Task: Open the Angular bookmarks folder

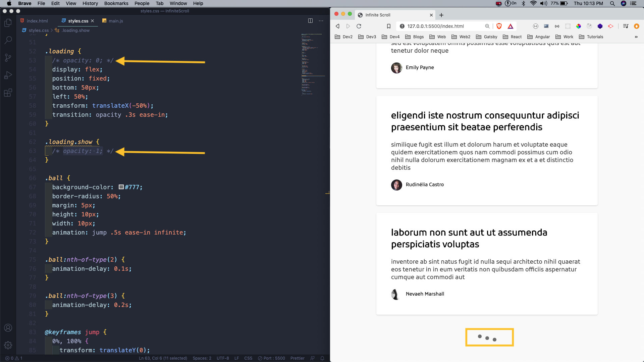Action: click(539, 37)
